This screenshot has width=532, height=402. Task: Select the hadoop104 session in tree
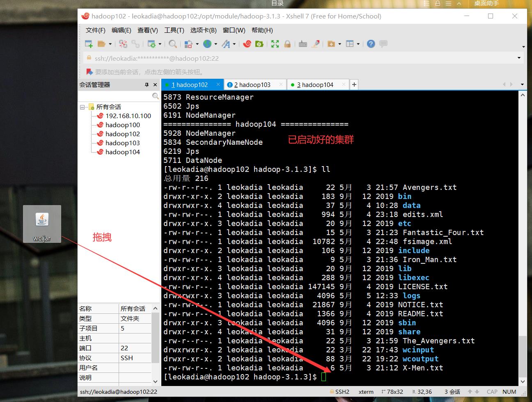tap(122, 152)
